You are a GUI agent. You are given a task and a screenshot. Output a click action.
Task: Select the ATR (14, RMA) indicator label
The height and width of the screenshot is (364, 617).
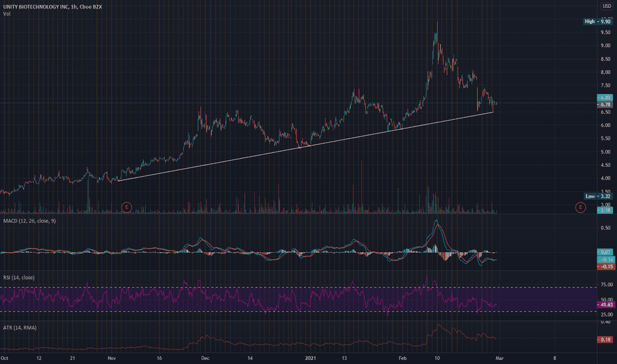(20, 328)
